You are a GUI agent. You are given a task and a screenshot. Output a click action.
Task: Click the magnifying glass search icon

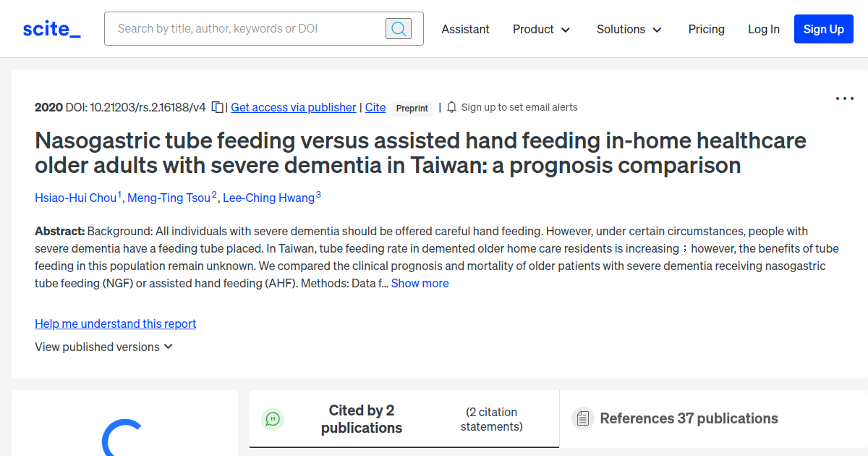click(398, 28)
